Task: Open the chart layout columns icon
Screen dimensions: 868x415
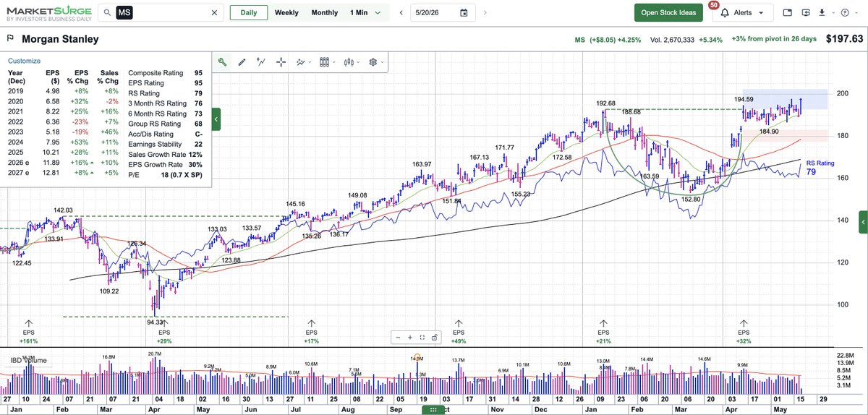Action: click(324, 62)
